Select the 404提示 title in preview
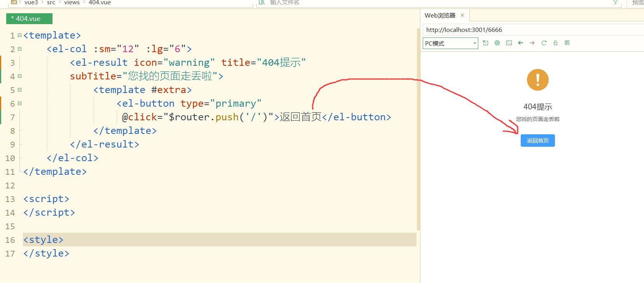The height and width of the screenshot is (283, 644). point(537,107)
